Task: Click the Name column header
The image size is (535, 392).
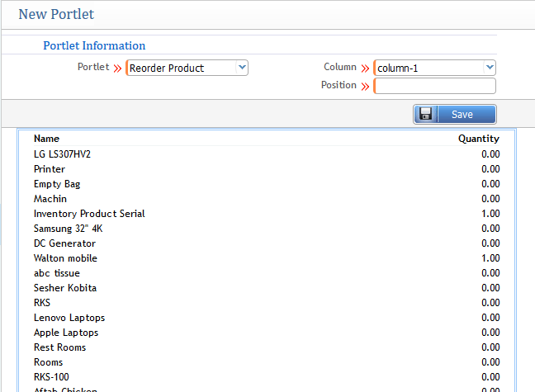Action: pos(47,139)
